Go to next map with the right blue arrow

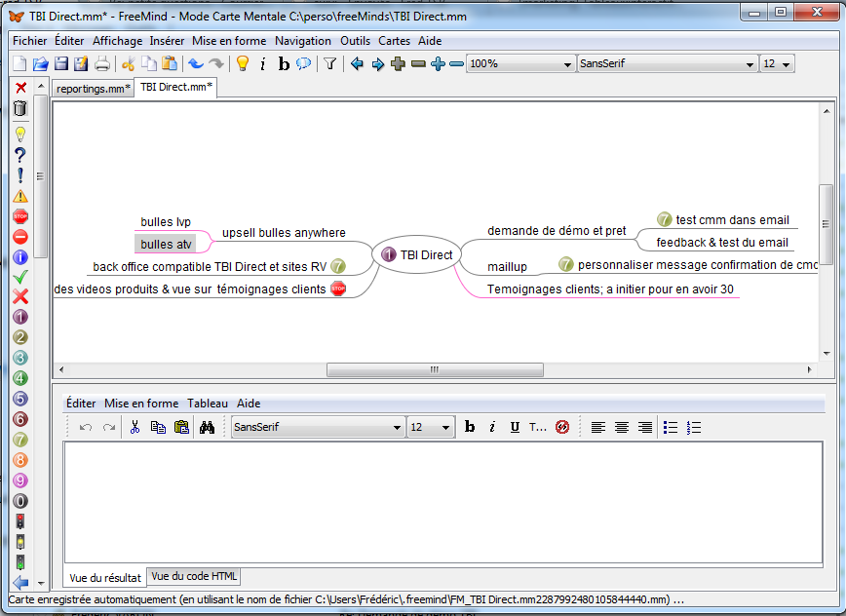378,64
